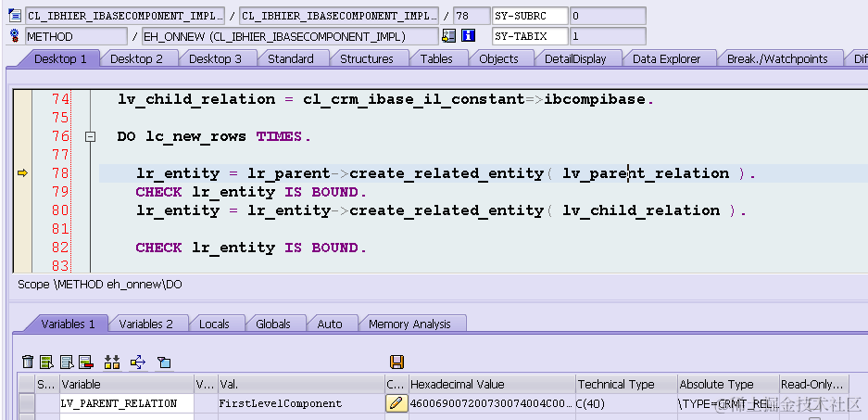Open the Globals tab
The width and height of the screenshot is (868, 420).
(273, 324)
